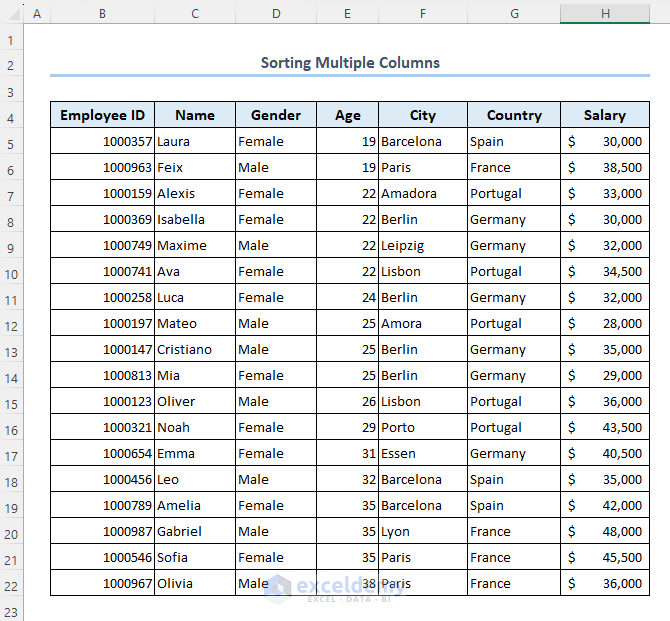
Task: Click the salary cell showing 48,000
Action: [x=605, y=532]
